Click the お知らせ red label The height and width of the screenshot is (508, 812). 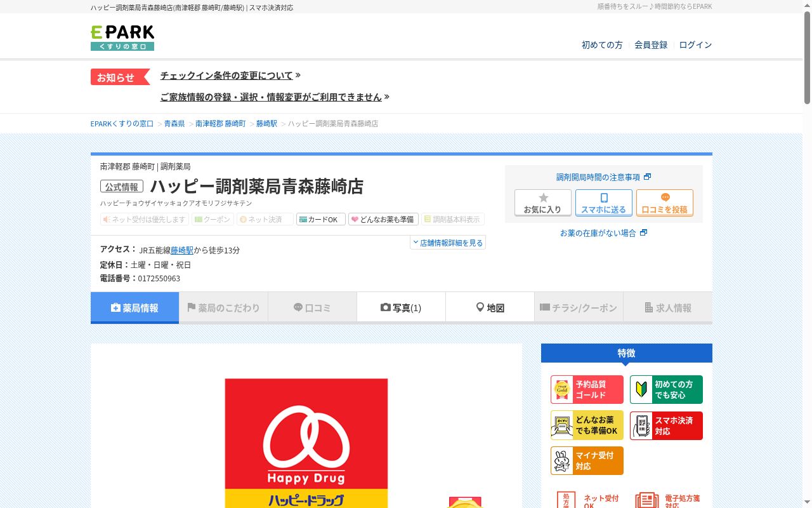point(120,77)
